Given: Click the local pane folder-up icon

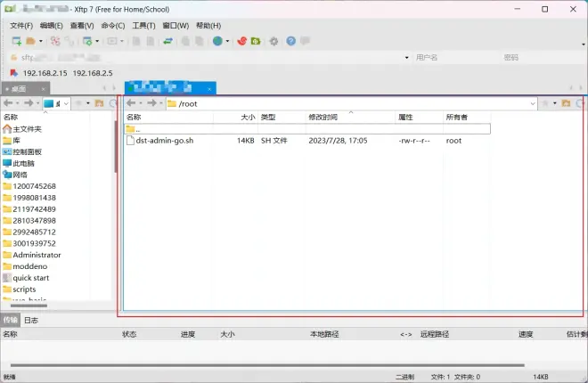Looking at the screenshot, I should click(99, 103).
